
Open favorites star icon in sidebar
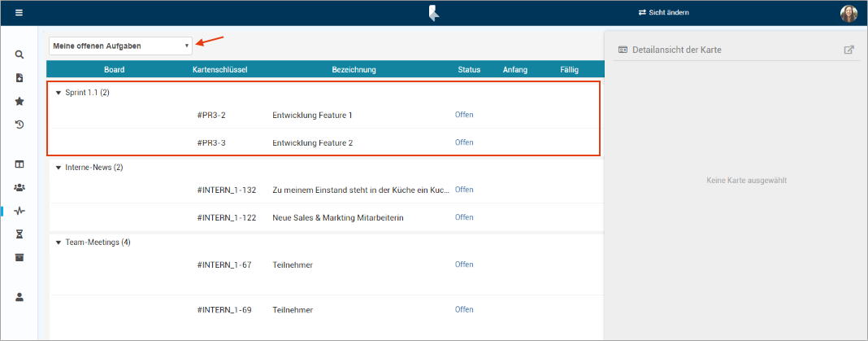pos(20,102)
